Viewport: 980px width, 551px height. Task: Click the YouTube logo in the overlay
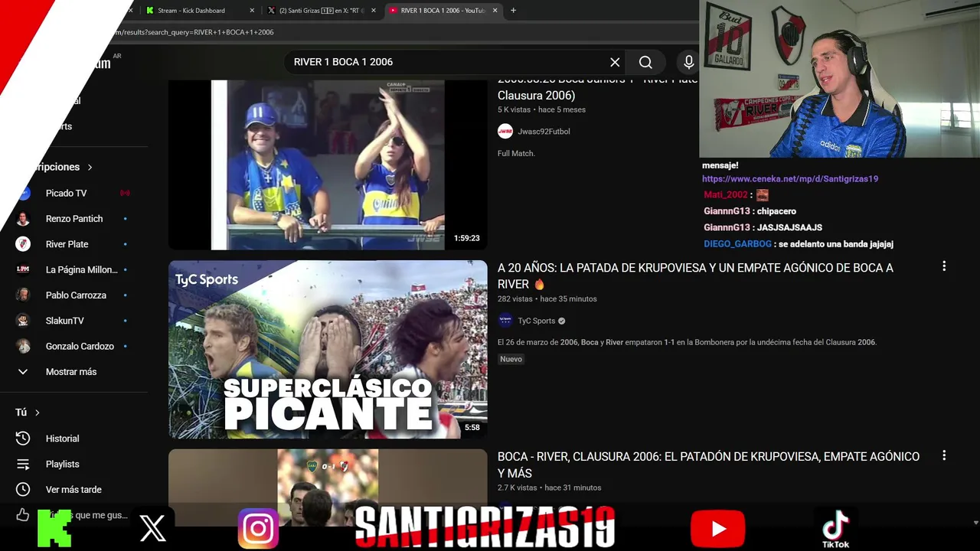(x=718, y=529)
